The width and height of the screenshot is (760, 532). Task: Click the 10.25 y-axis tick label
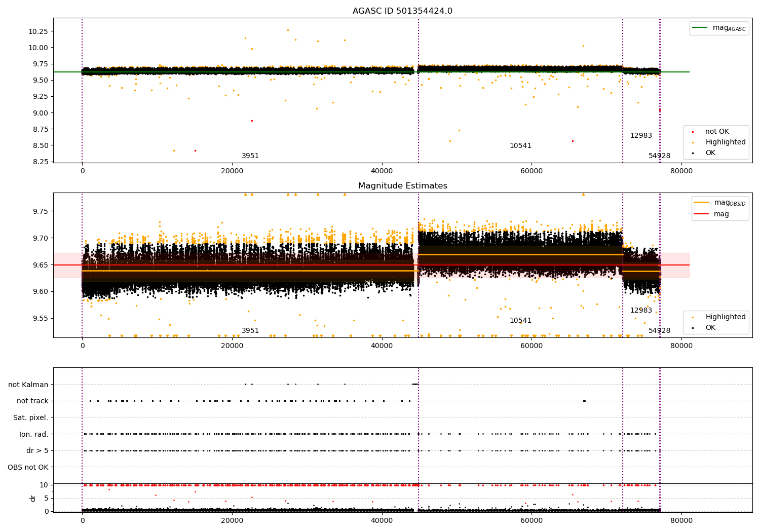point(38,31)
